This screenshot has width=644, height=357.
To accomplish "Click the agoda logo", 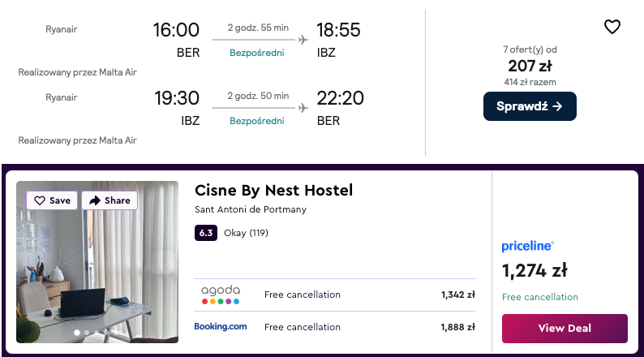I will click(x=221, y=295).
